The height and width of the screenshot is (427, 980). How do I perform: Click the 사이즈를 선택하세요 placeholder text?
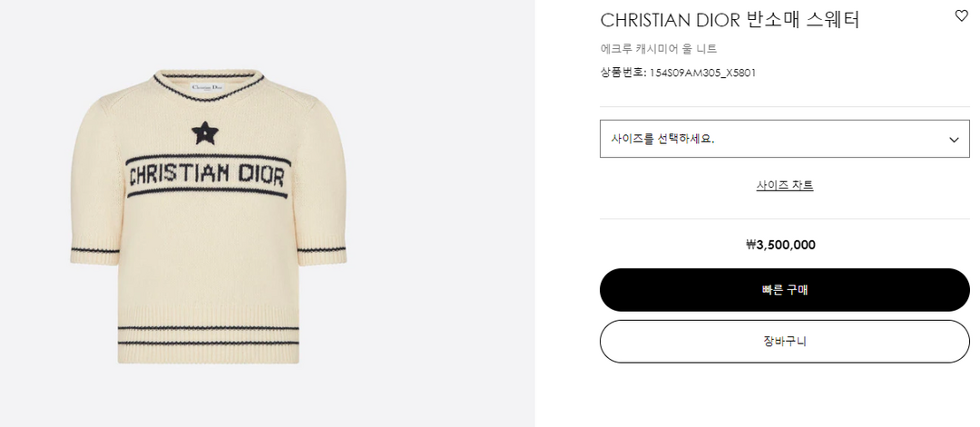pyautogui.click(x=662, y=140)
